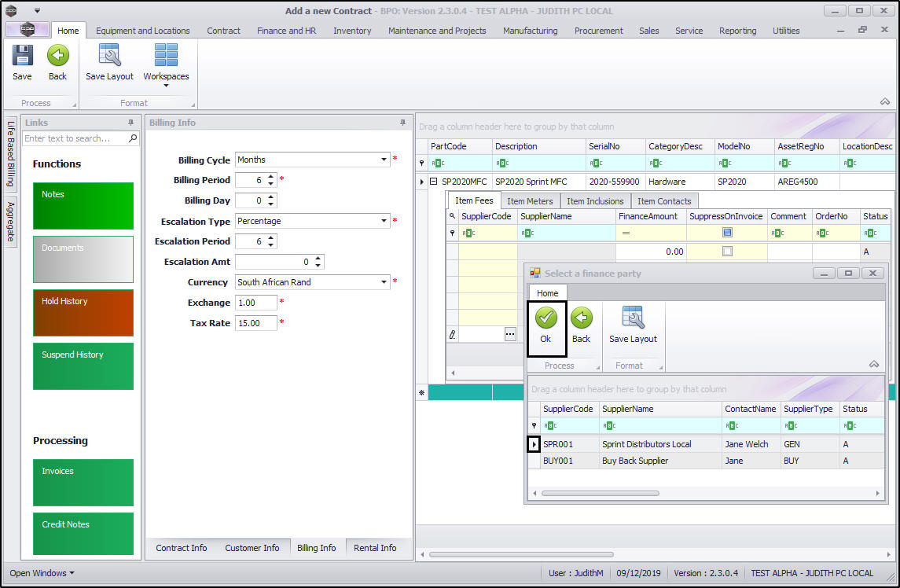The width and height of the screenshot is (900, 588).
Task: Click Back in Select a finance party dialog
Action: point(581,318)
